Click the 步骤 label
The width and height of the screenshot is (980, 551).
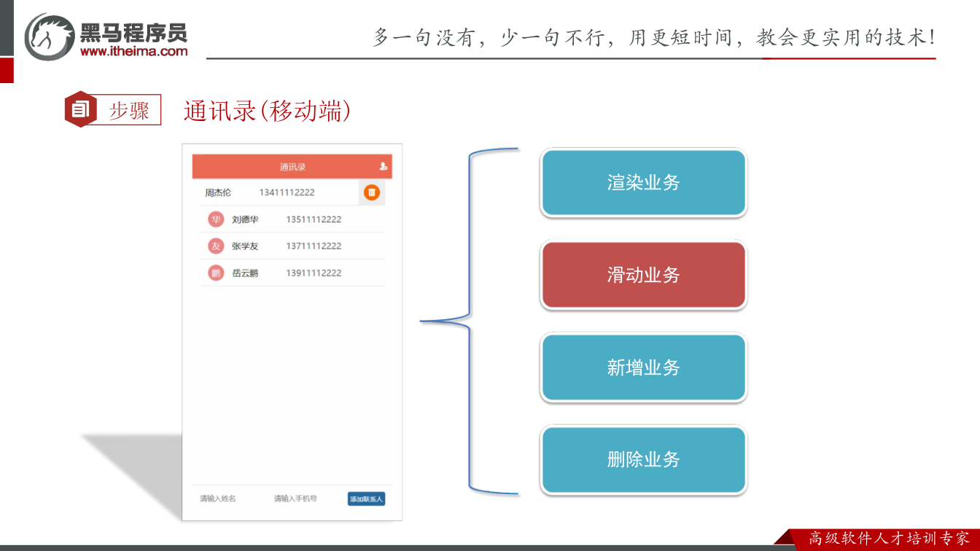[x=129, y=110]
